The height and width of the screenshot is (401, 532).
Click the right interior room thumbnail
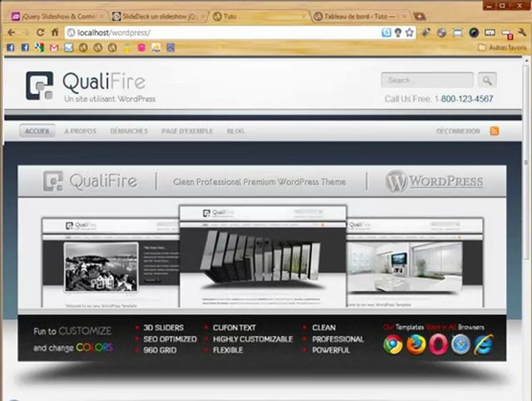(405, 266)
